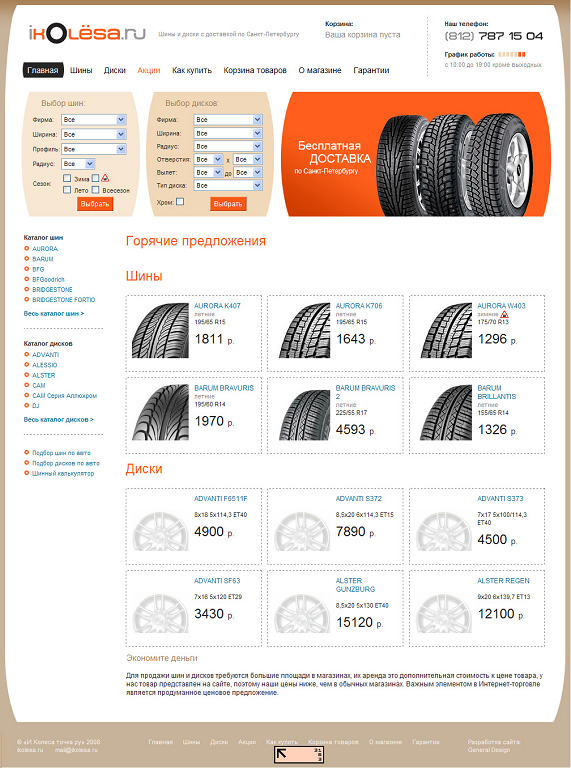Click Акции in the footer navigation
The width and height of the screenshot is (571, 768).
(247, 742)
